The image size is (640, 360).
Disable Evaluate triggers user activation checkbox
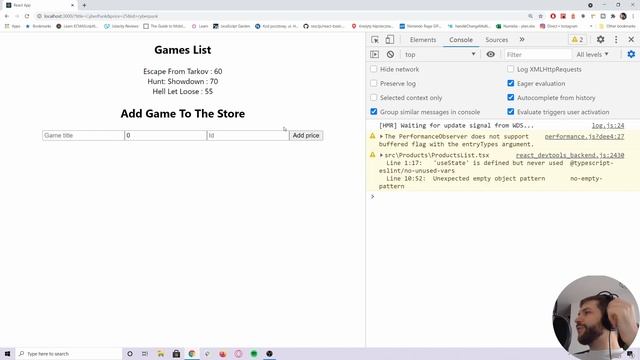pos(511,111)
